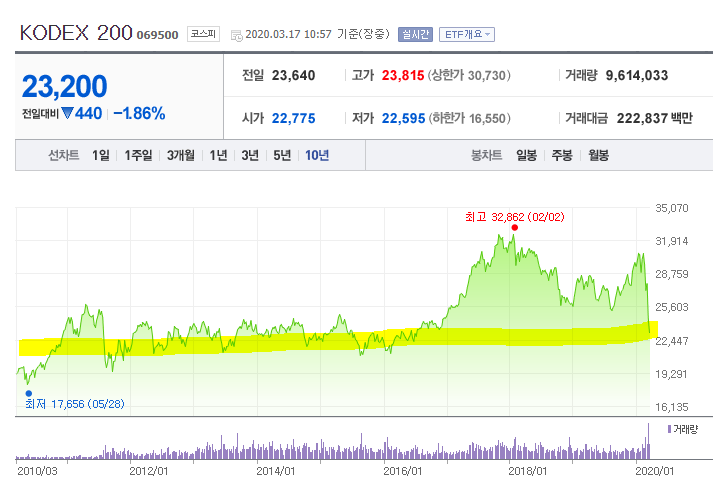Click the previous close value 23,640

coord(293,75)
